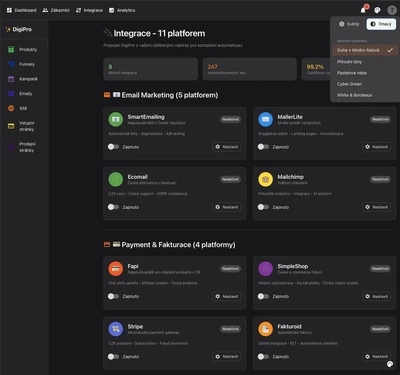Click the SimpleShop purple icon

coord(265,269)
